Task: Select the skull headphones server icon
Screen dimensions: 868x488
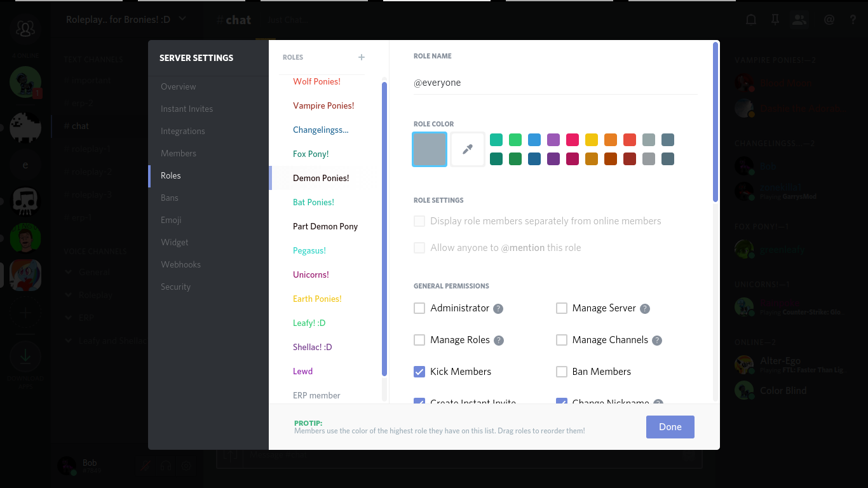Action: coord(25,202)
